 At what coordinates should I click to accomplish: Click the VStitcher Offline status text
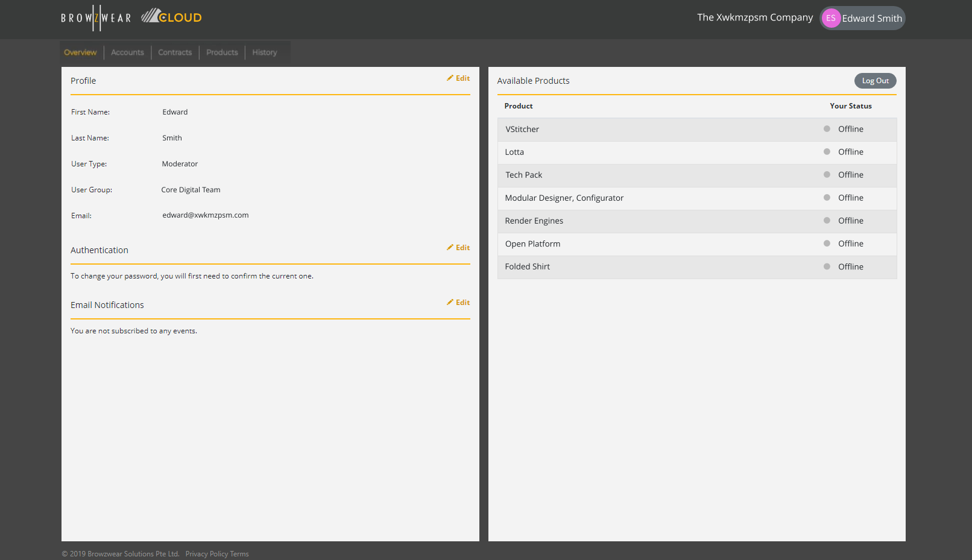(851, 129)
